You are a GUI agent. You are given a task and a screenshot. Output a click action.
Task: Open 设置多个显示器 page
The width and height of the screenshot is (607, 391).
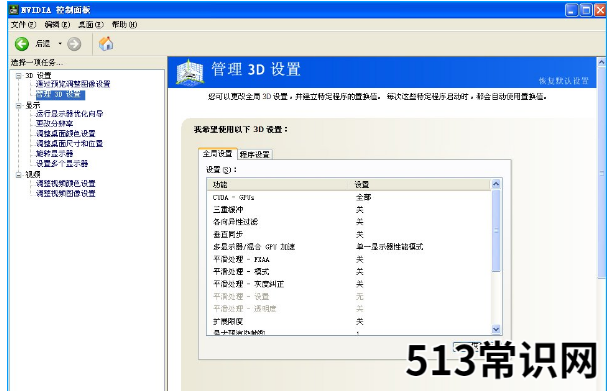coord(62,164)
